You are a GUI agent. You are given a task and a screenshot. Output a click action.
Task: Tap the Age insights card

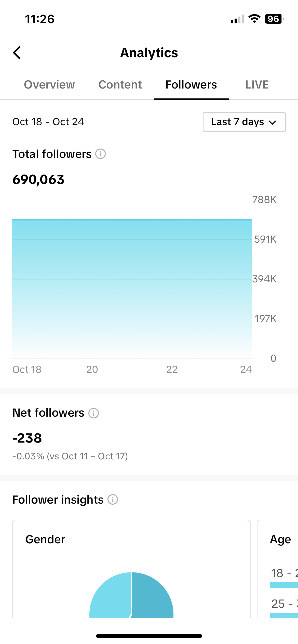tap(278, 569)
